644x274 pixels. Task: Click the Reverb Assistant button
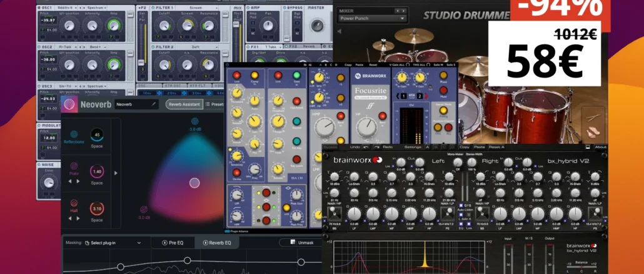(x=184, y=104)
